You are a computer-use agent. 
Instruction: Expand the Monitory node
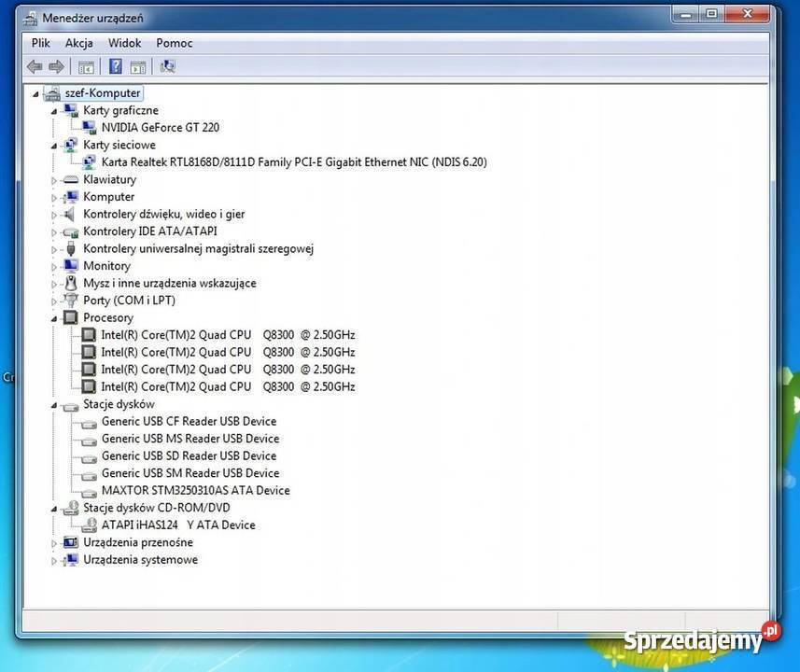click(x=54, y=266)
